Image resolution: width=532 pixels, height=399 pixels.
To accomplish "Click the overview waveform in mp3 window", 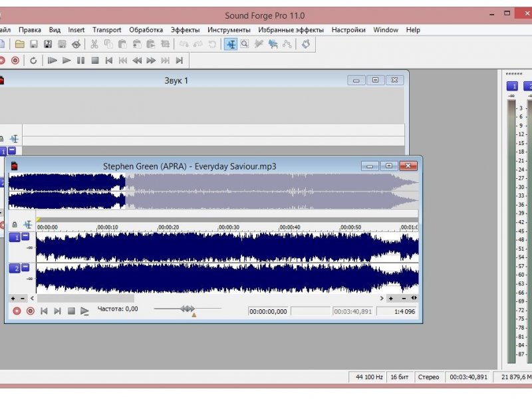I will [213, 191].
